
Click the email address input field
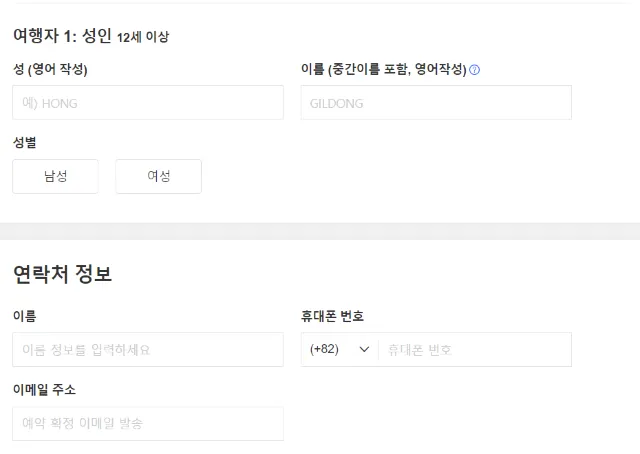click(148, 423)
